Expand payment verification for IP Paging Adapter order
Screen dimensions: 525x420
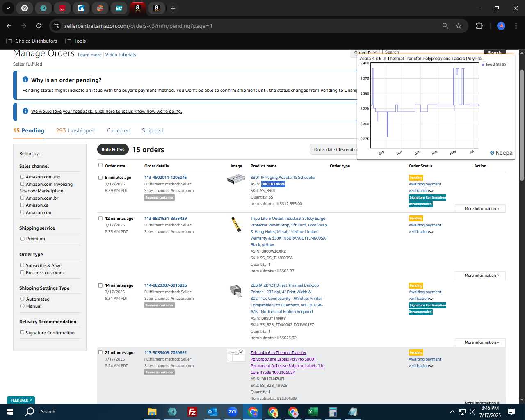(x=431, y=191)
